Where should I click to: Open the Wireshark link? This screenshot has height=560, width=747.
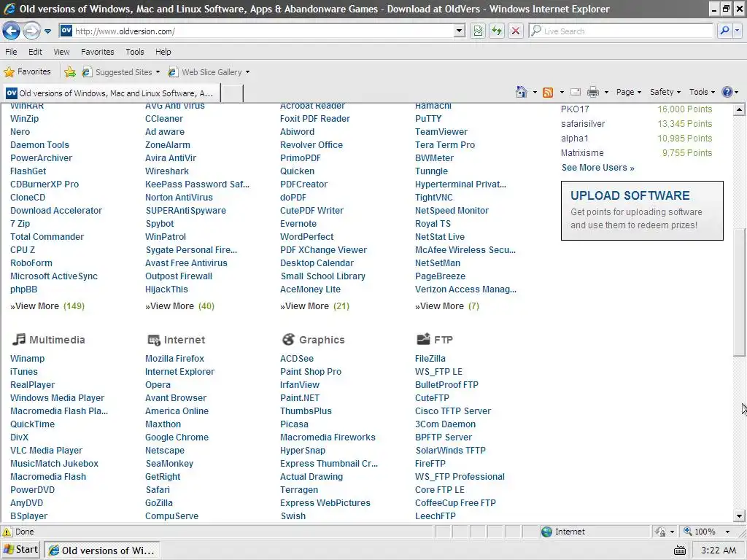(167, 171)
